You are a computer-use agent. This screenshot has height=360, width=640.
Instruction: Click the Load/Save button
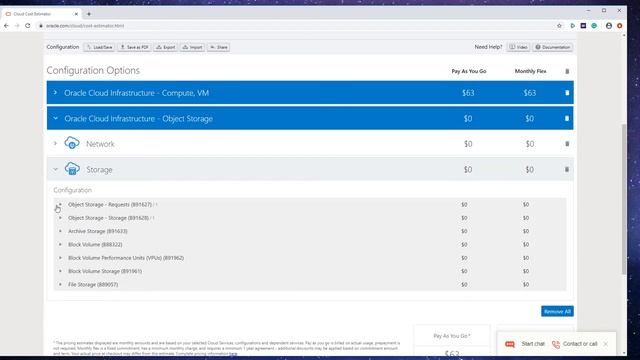click(x=99, y=47)
